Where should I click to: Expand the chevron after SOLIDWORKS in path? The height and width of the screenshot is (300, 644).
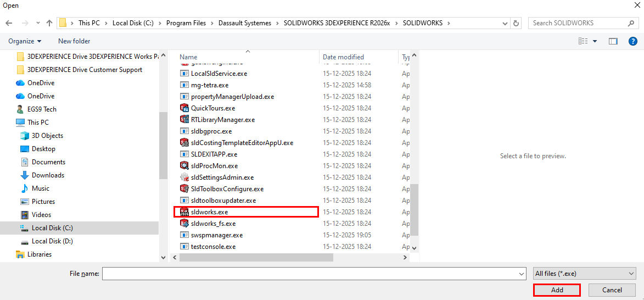449,23
